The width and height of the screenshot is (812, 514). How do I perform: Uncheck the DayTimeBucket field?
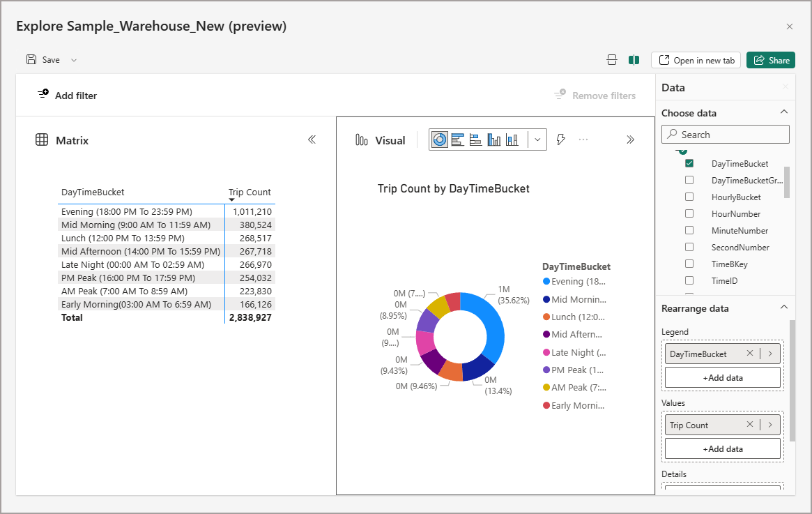pos(689,162)
